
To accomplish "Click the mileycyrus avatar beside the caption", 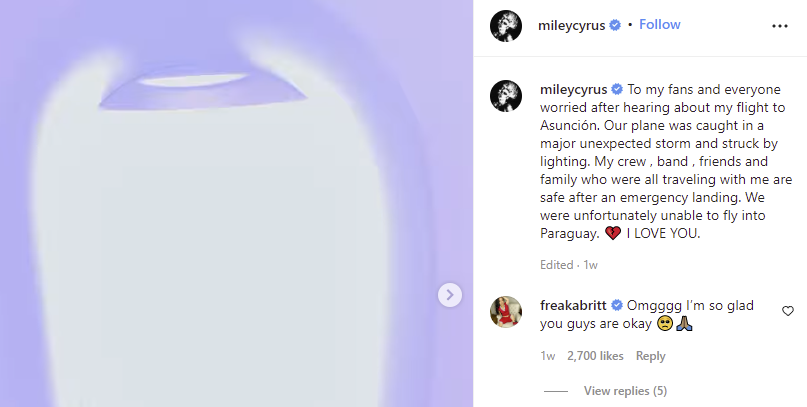I will point(506,96).
